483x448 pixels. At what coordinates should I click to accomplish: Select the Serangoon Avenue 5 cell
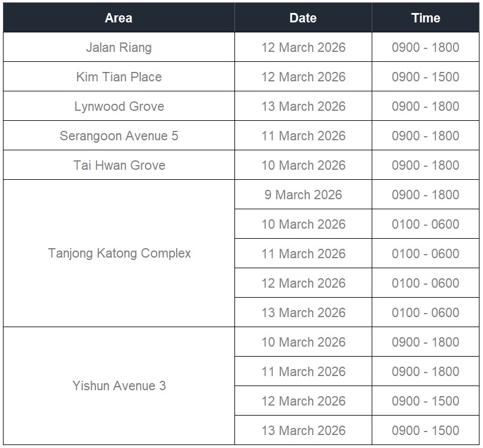click(118, 136)
